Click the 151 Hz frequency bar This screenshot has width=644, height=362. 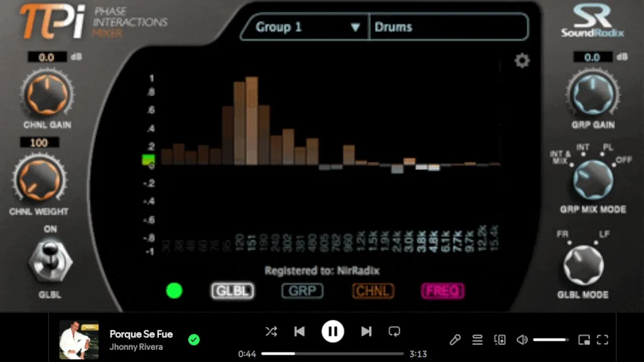pos(252,121)
